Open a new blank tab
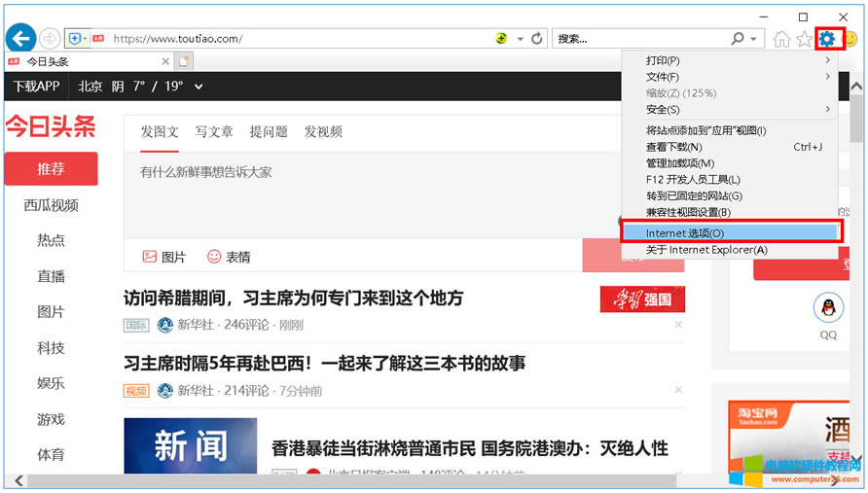The image size is (868, 493). [x=184, y=61]
